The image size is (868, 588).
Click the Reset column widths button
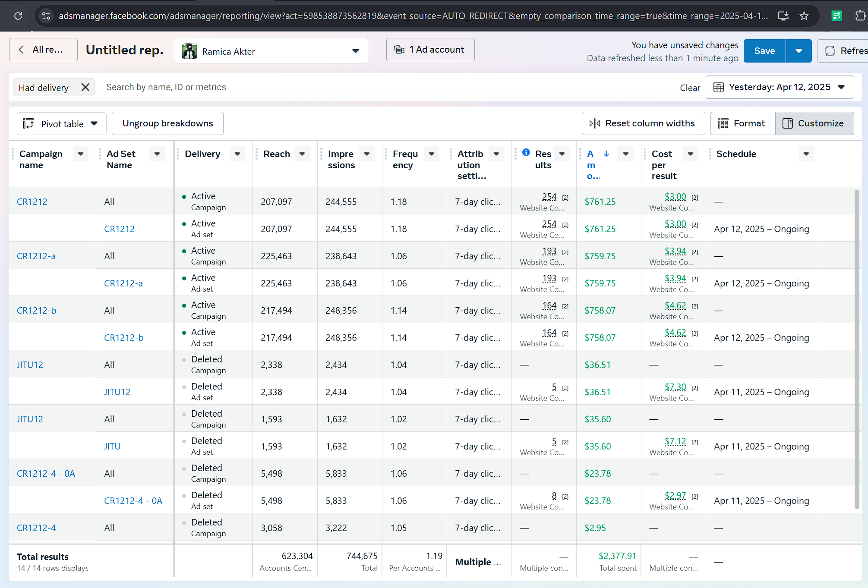click(x=643, y=123)
